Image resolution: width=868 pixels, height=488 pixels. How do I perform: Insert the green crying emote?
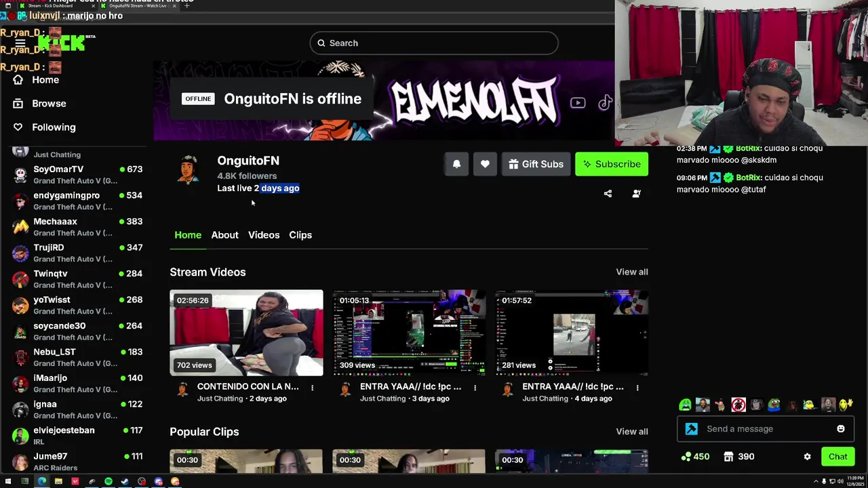click(x=686, y=405)
